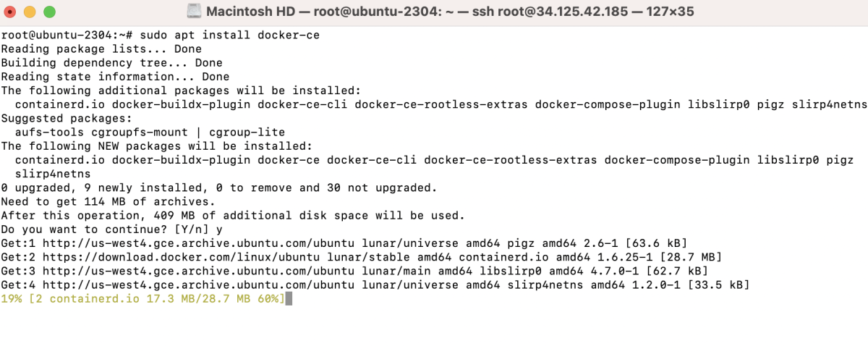Click the 'Reading package lists... Done' line
This screenshot has width=868, height=354.
pos(101,49)
